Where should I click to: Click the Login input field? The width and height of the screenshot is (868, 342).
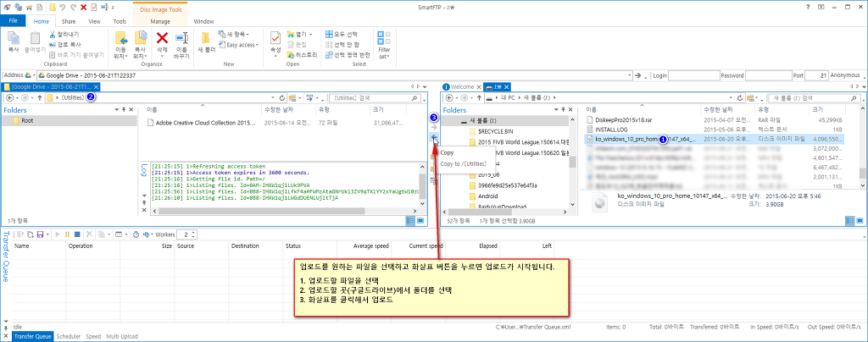pyautogui.click(x=694, y=75)
